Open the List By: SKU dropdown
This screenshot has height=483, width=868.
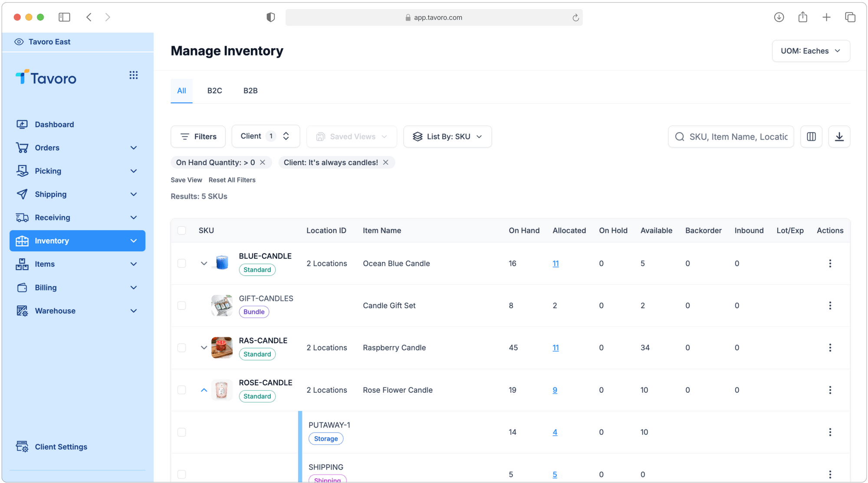click(x=447, y=137)
